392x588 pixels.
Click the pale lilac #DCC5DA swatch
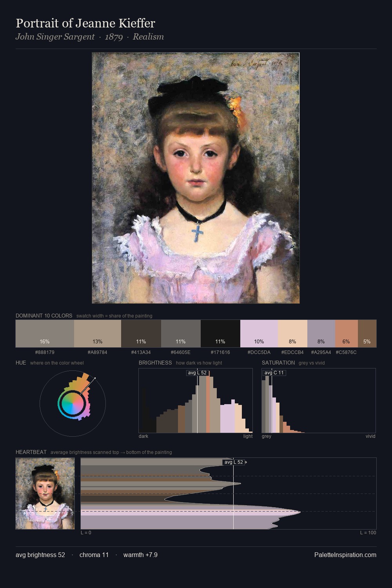click(259, 334)
